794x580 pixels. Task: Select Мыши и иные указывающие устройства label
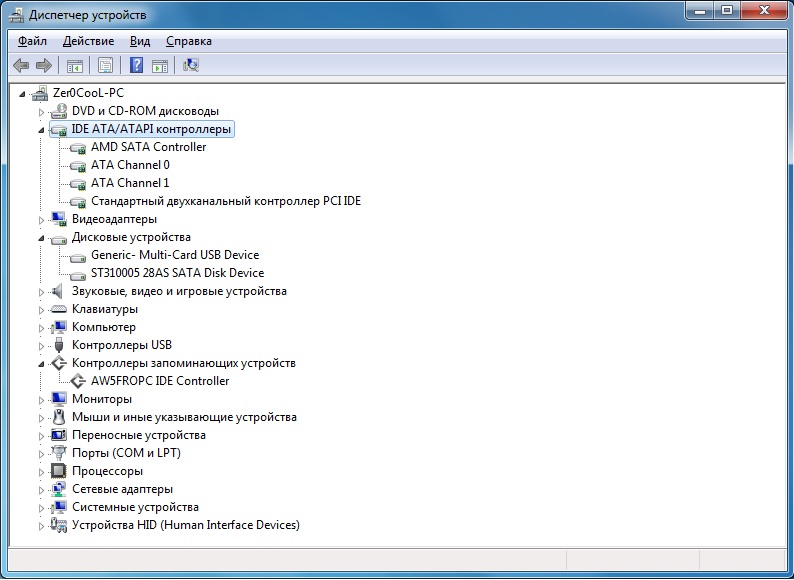184,417
